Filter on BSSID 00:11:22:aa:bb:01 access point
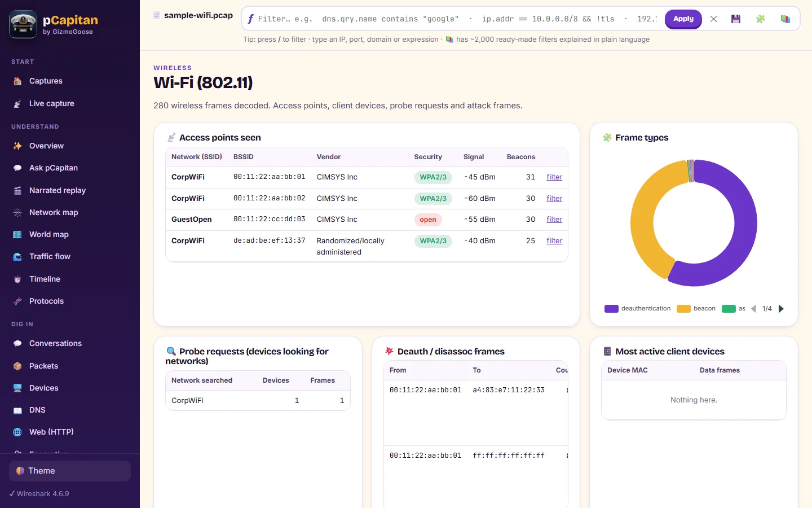 coord(554,177)
